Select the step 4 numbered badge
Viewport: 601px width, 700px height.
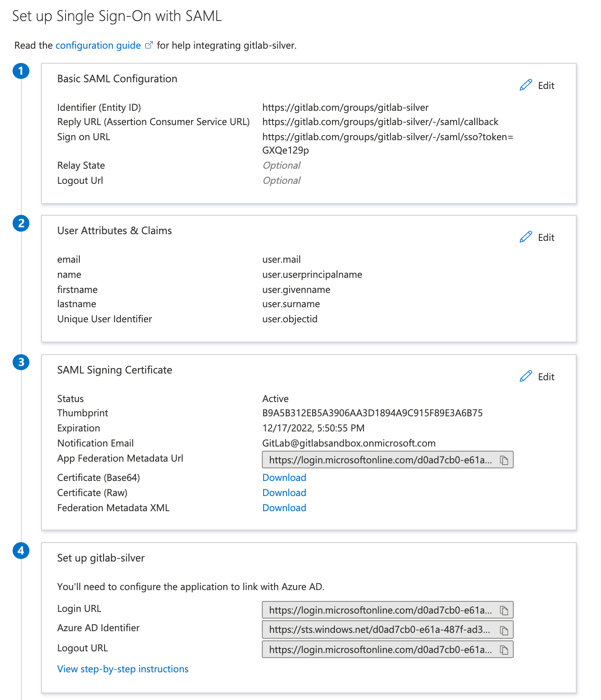pos(21,551)
